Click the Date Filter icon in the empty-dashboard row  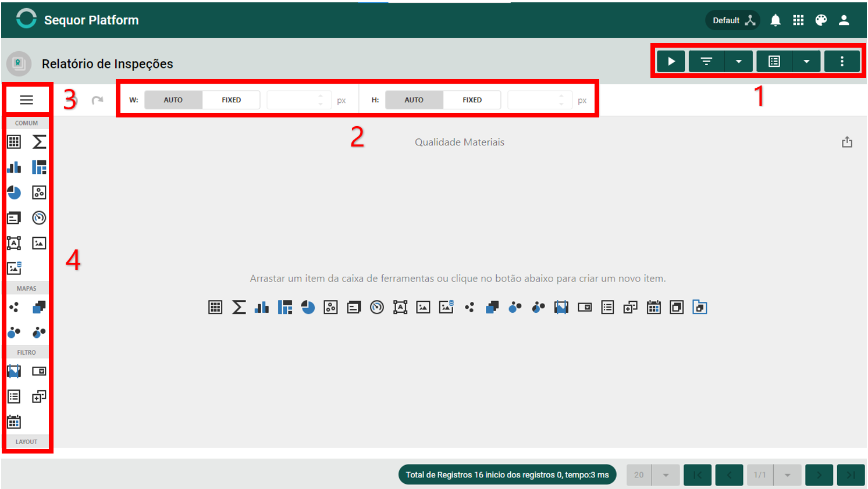[654, 307]
